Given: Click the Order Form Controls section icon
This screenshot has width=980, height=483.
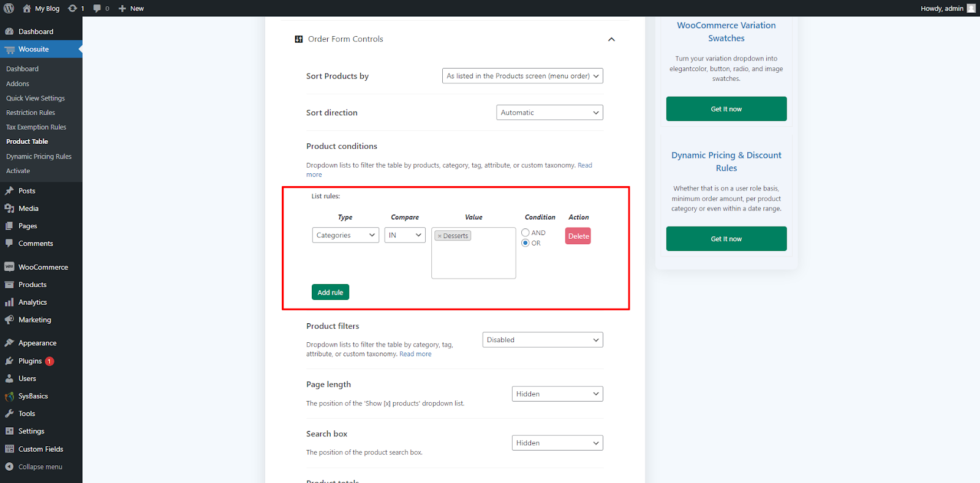Looking at the screenshot, I should tap(299, 39).
